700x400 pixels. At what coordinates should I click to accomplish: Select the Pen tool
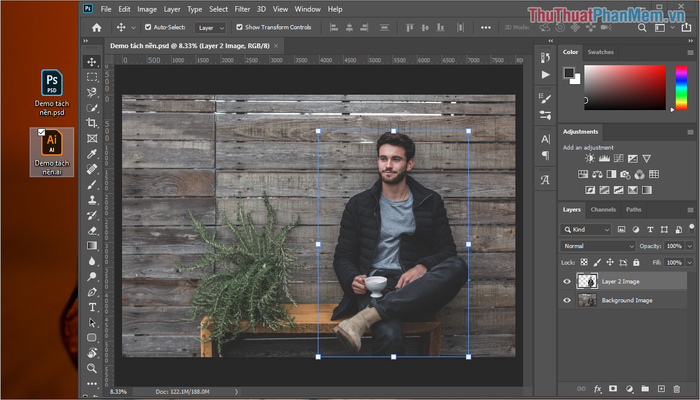pos(92,292)
